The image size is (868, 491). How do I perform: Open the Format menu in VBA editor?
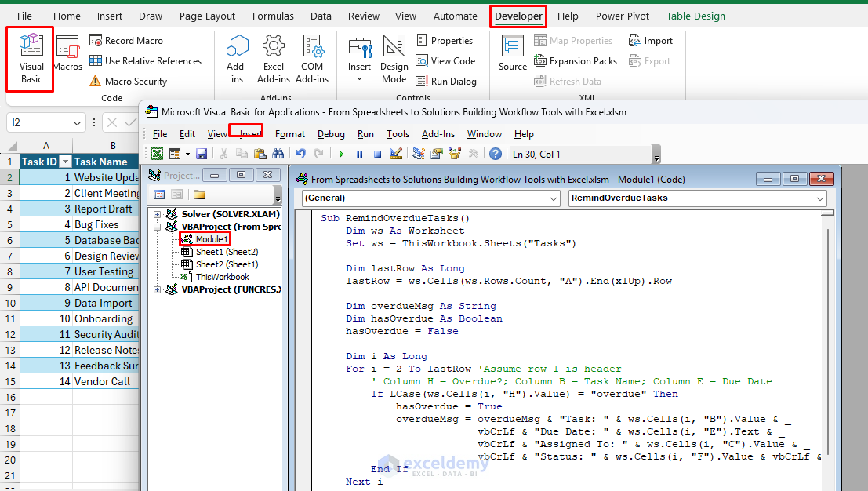290,134
